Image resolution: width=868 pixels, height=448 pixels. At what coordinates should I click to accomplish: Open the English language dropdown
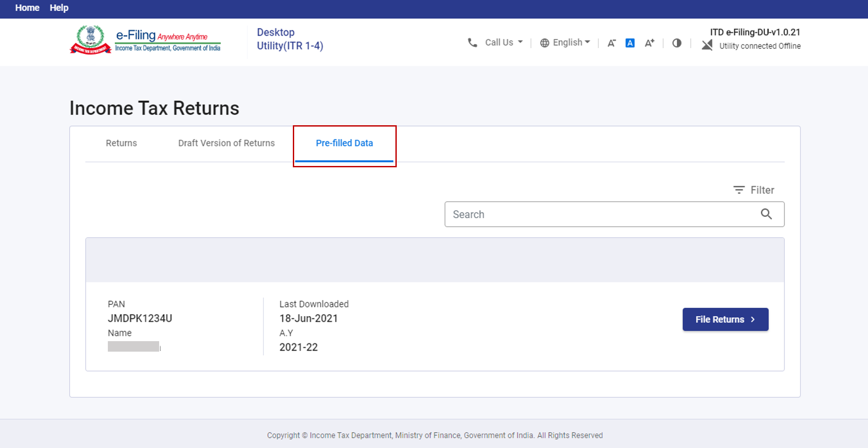point(569,42)
